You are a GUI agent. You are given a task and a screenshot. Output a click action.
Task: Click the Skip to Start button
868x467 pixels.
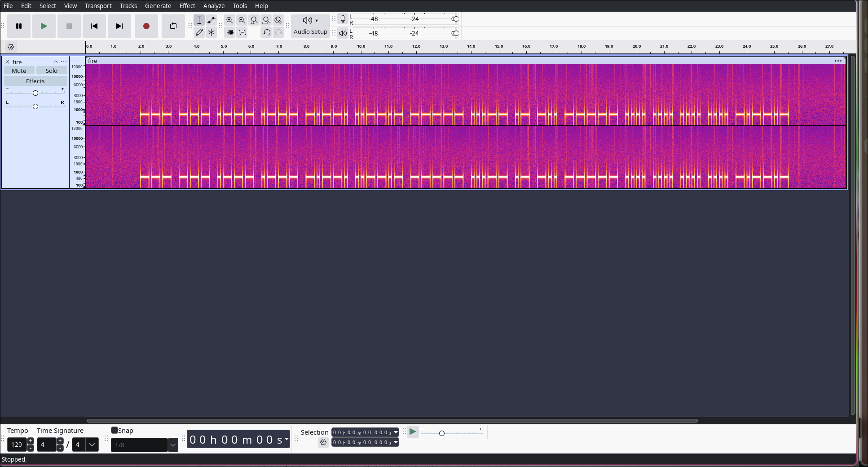[94, 26]
